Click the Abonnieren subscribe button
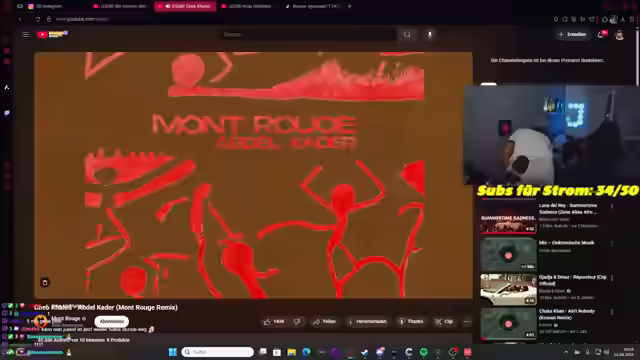The height and width of the screenshot is (360, 640). (x=111, y=322)
